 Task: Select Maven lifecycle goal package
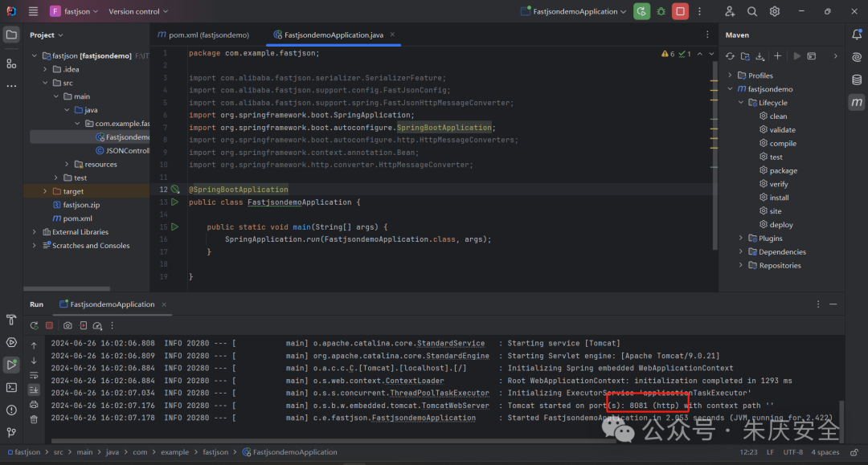pyautogui.click(x=778, y=170)
